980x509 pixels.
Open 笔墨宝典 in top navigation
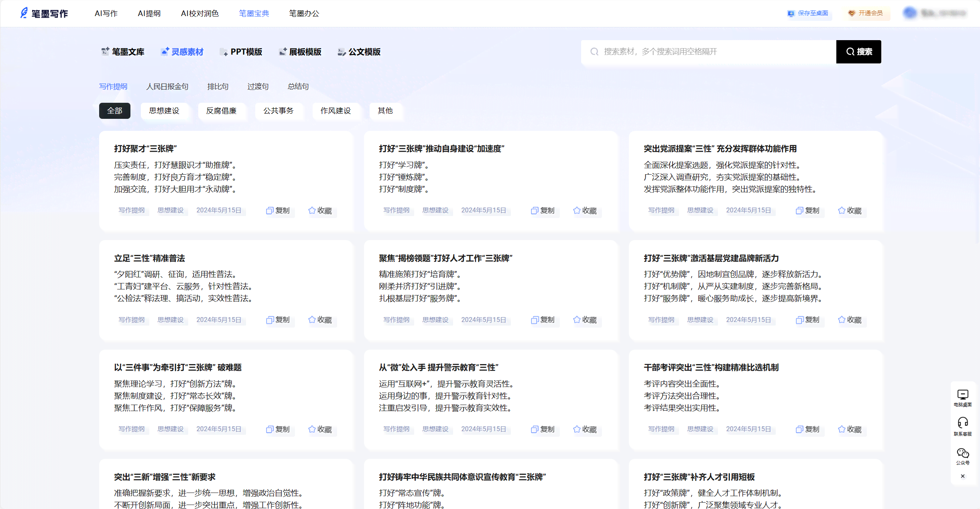click(x=254, y=13)
